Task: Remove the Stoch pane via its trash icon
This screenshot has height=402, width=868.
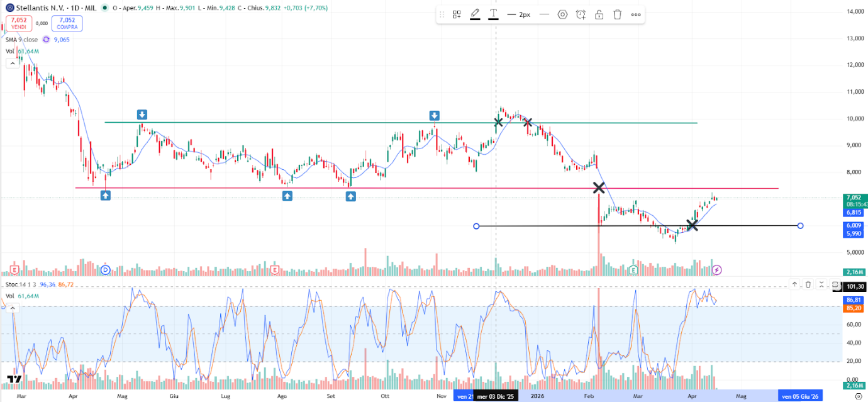Action: coord(808,284)
